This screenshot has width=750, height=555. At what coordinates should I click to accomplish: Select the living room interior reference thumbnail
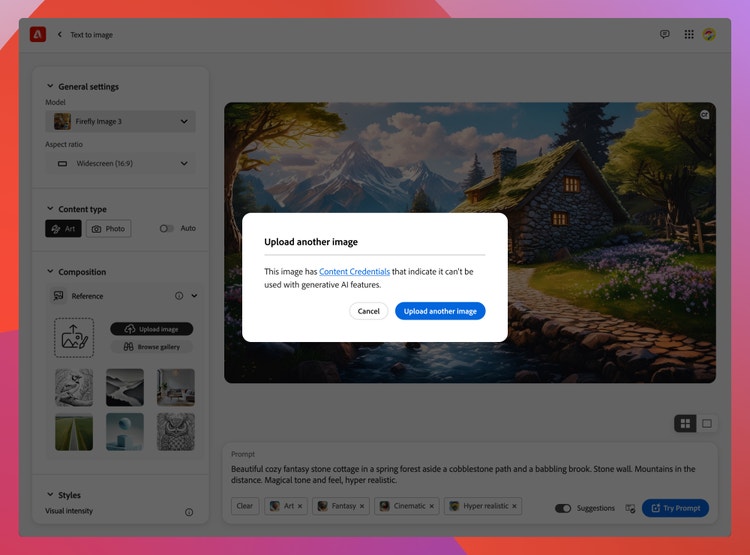point(176,388)
